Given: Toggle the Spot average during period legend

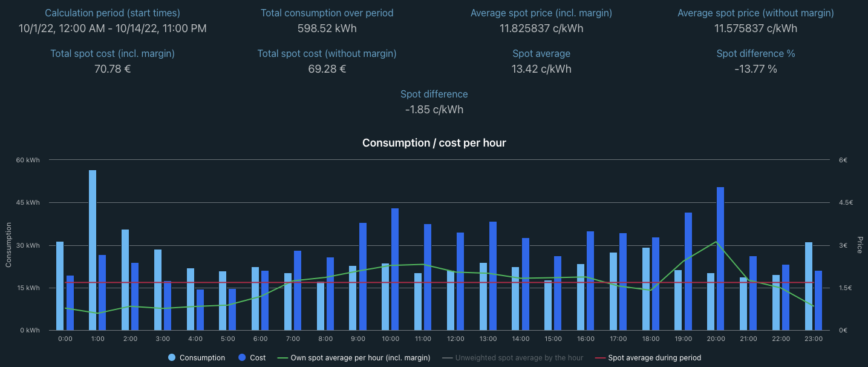Looking at the screenshot, I should [648, 358].
